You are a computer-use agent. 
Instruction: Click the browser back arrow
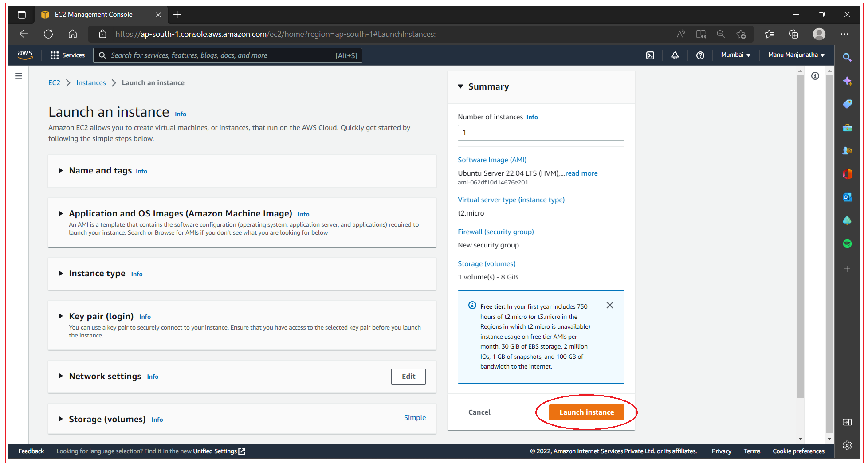click(24, 34)
